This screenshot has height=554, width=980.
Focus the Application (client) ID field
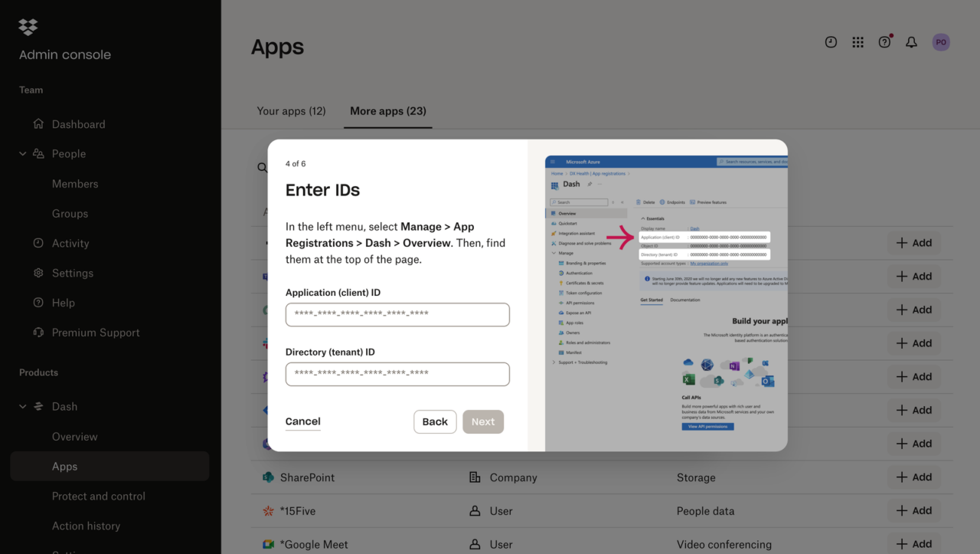[x=397, y=314]
